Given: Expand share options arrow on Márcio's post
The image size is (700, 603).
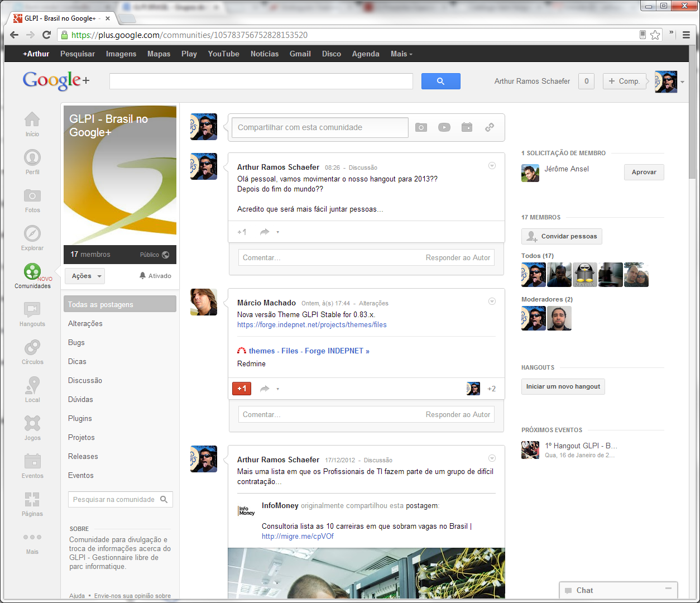Looking at the screenshot, I should pyautogui.click(x=278, y=389).
